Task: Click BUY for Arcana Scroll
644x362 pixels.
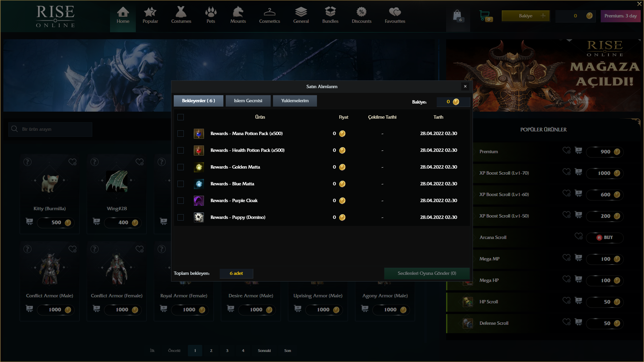Action: 604,237
